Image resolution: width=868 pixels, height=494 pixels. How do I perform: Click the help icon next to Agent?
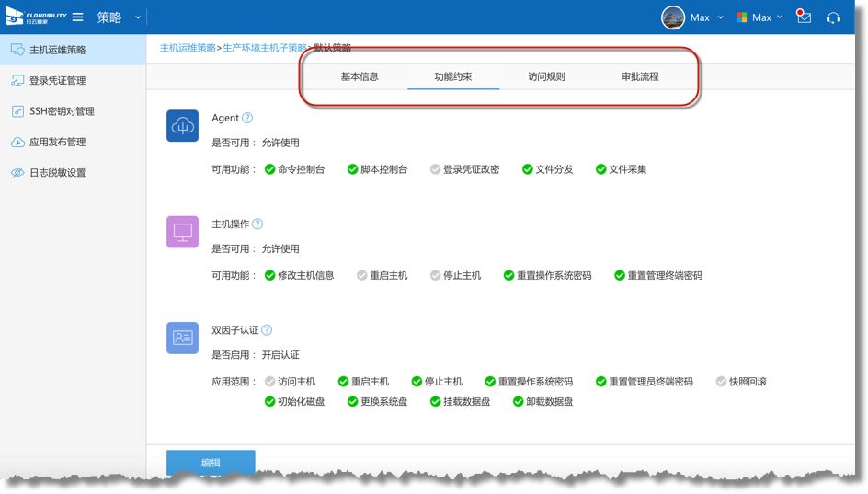(247, 118)
